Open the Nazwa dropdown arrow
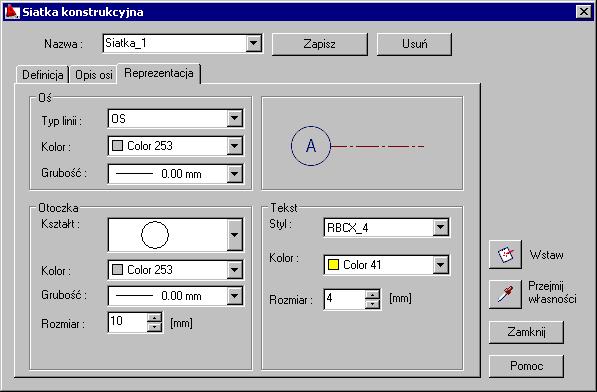597x392 pixels. (254, 43)
